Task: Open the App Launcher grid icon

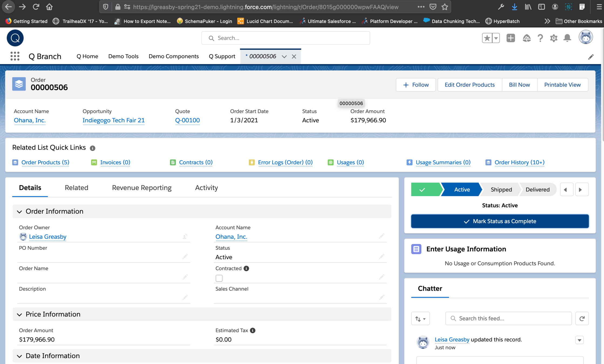Action: pos(15,56)
